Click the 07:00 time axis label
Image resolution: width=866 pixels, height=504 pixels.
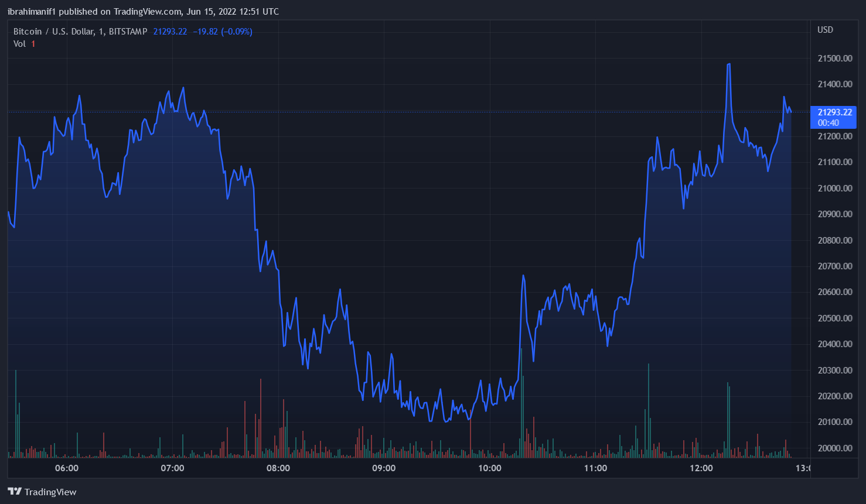[172, 468]
